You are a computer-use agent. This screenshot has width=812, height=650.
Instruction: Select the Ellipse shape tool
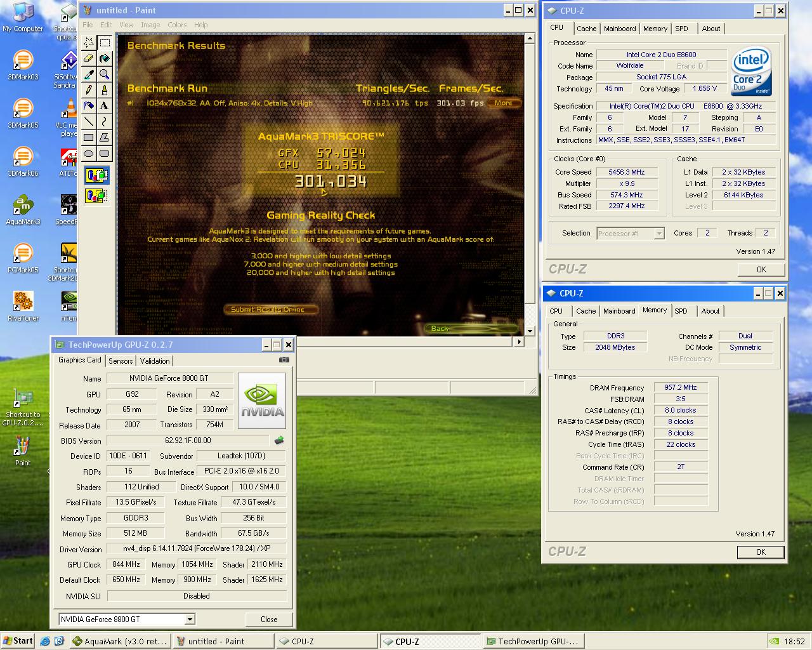(x=89, y=154)
